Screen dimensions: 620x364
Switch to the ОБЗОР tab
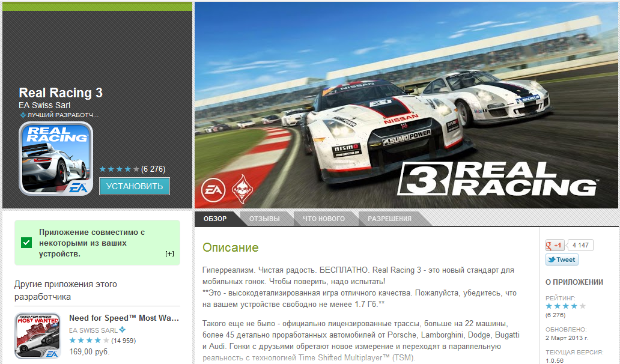215,219
